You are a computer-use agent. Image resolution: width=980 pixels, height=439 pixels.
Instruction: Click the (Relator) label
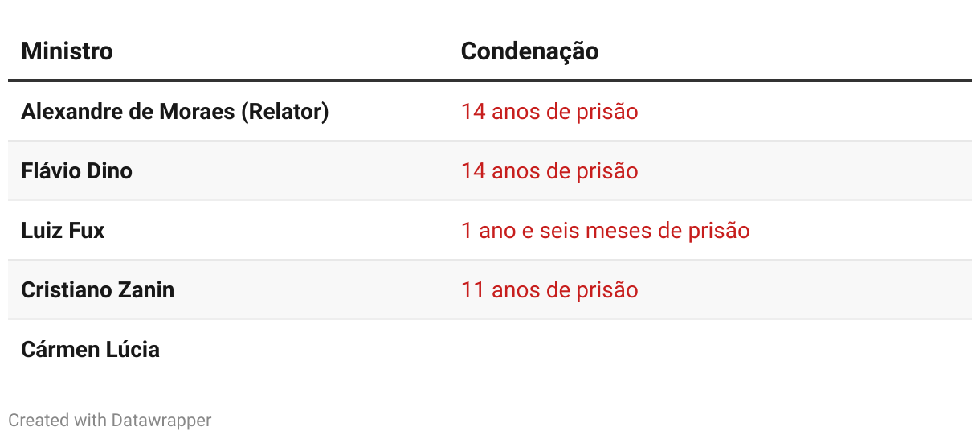(285, 111)
